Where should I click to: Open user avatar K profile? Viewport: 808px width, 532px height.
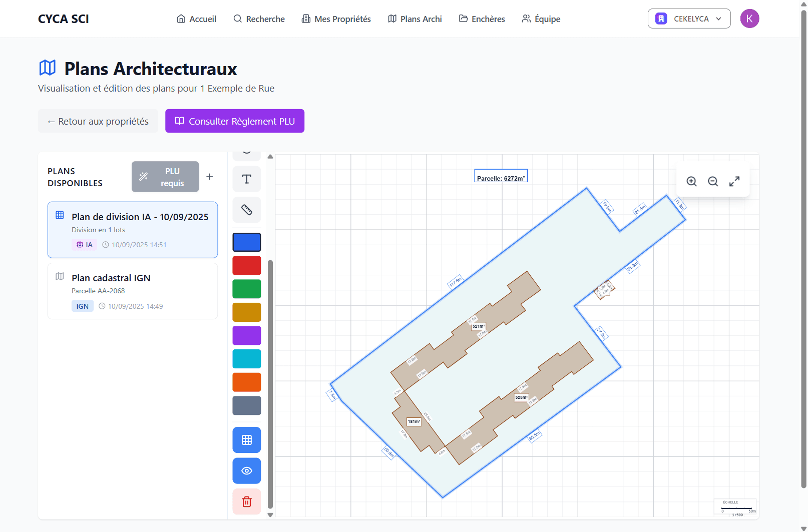click(749, 19)
